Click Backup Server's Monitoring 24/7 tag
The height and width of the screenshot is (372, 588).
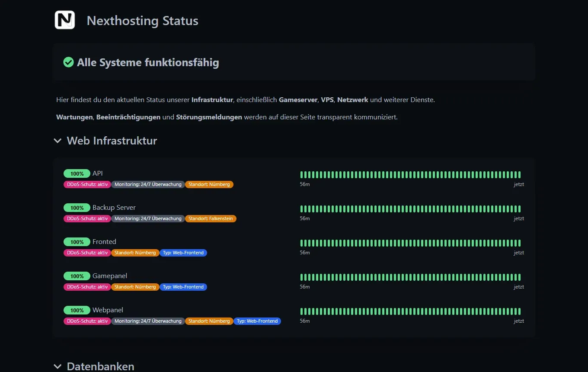click(x=148, y=218)
